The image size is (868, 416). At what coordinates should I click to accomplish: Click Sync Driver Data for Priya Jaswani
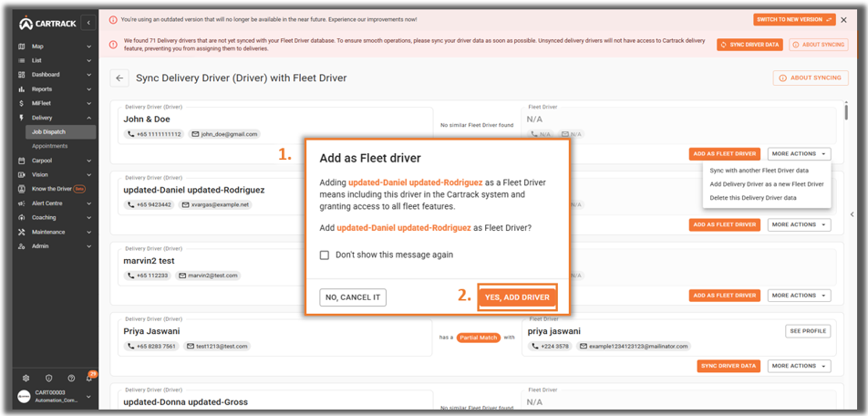click(728, 366)
